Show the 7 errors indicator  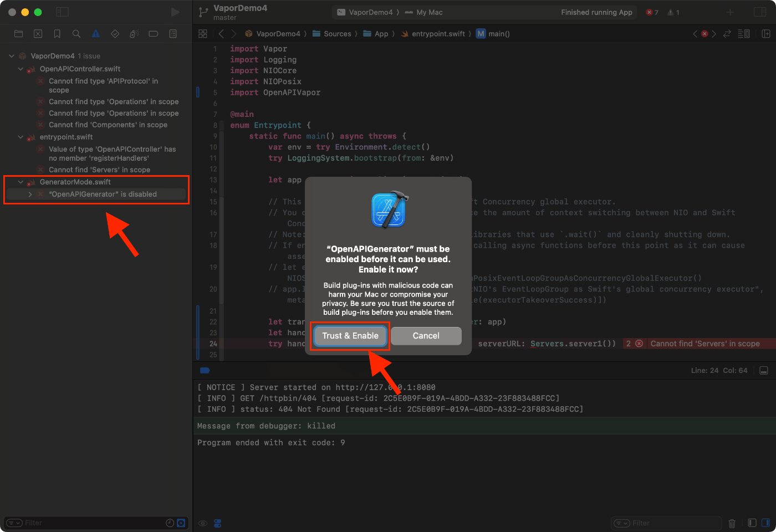(x=652, y=12)
